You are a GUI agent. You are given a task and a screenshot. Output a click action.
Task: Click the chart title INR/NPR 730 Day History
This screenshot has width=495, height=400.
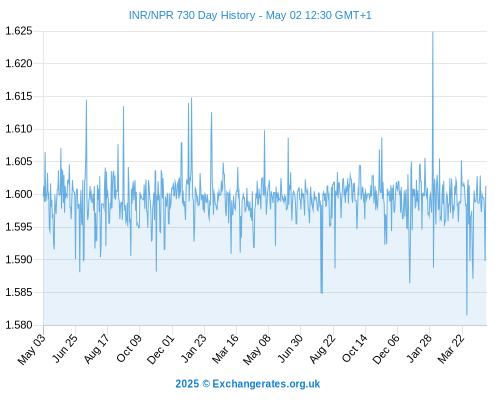tap(250, 15)
